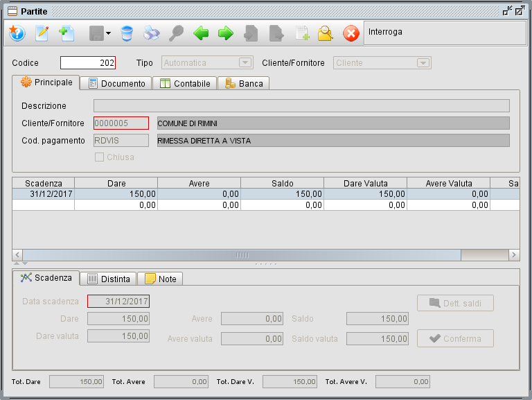Click the Partite window title icon
532x400 pixels.
[x=12, y=11]
